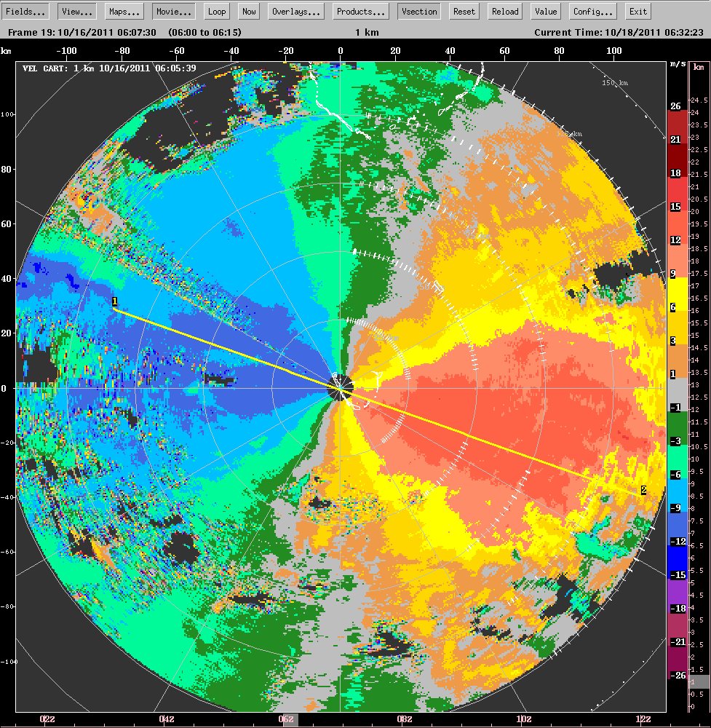Click the radar center origin
The width and height of the screenshot is (711, 728).
tap(341, 388)
